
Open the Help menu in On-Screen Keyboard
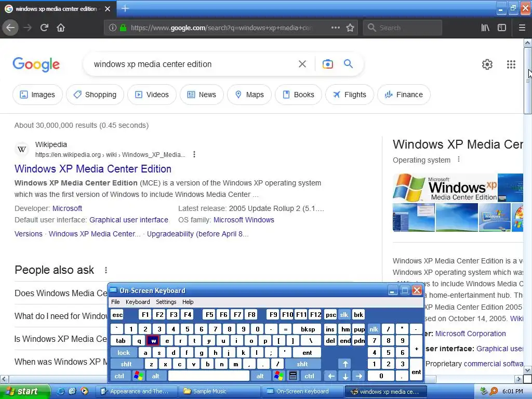click(188, 302)
